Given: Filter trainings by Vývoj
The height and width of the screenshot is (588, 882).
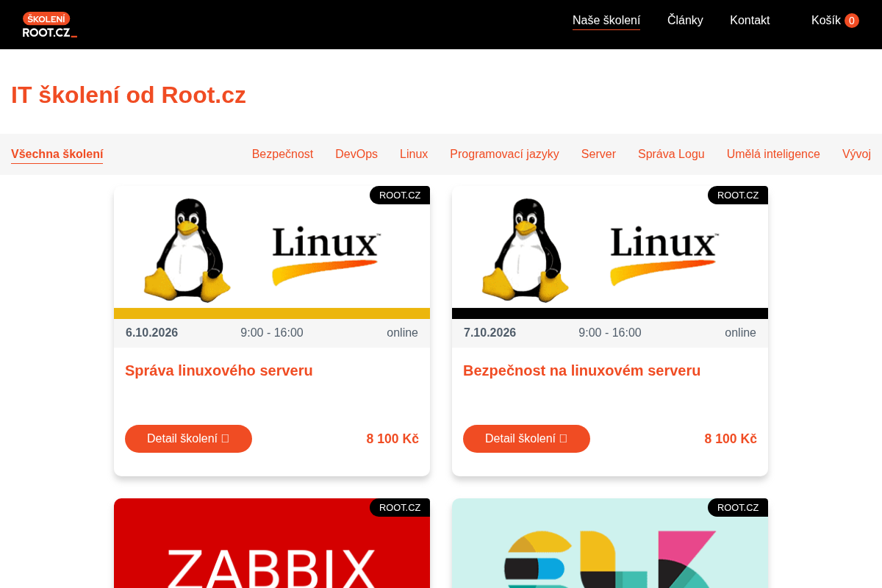Looking at the screenshot, I should (856, 154).
